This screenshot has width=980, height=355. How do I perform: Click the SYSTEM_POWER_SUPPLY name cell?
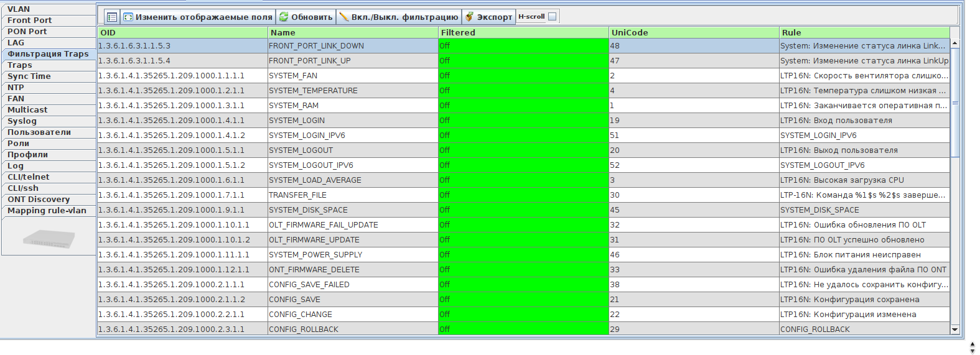(x=353, y=255)
